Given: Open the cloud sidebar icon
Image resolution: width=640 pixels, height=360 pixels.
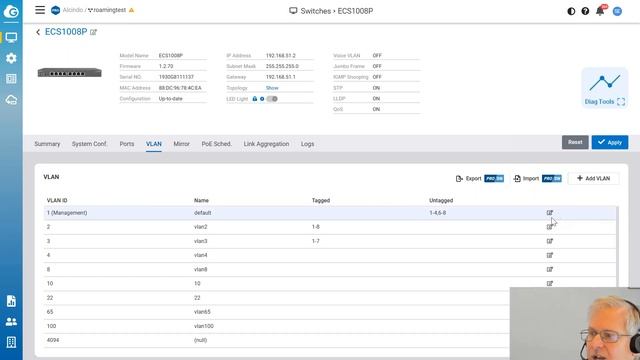Looking at the screenshot, I should 11,99.
